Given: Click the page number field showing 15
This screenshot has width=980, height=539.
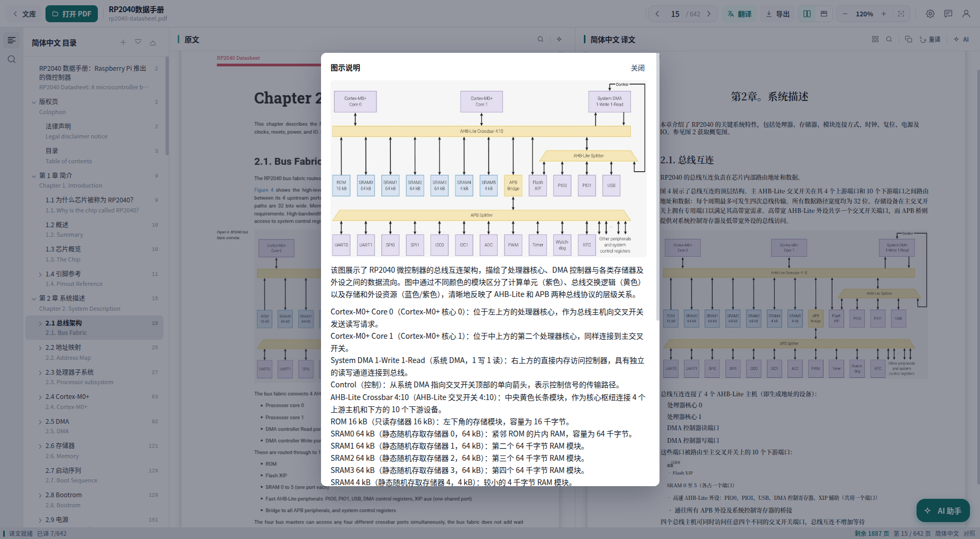Looking at the screenshot, I should [675, 14].
